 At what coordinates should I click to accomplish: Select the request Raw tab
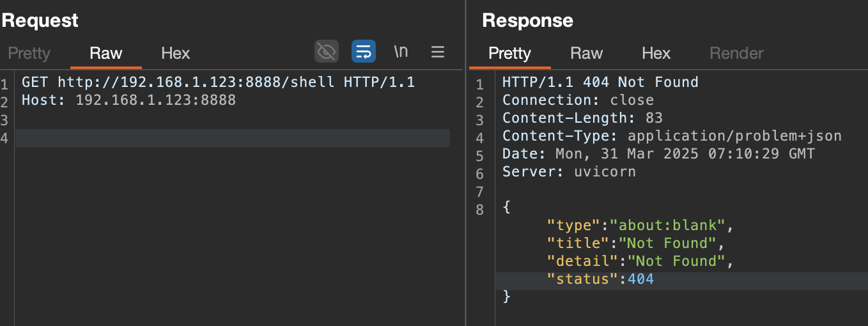point(106,53)
